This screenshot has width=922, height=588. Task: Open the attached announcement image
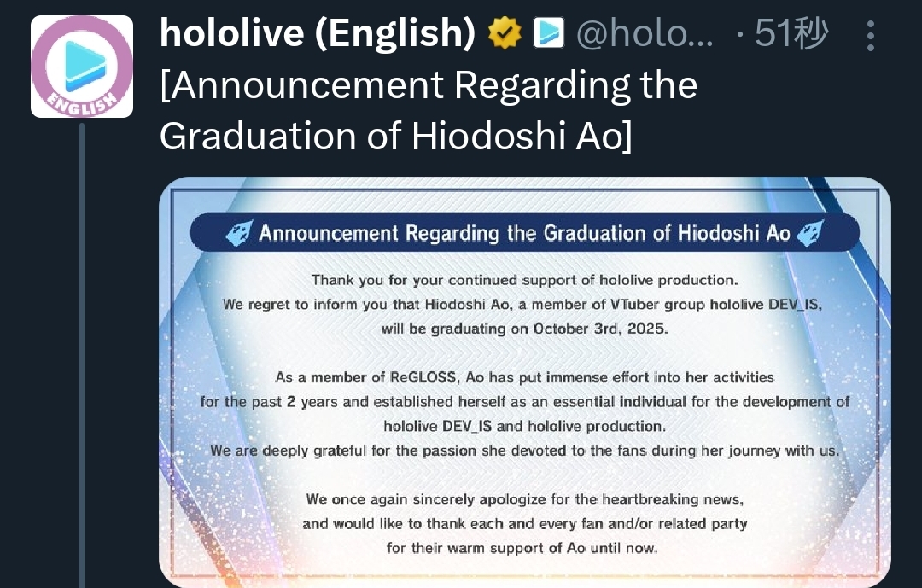click(525, 384)
